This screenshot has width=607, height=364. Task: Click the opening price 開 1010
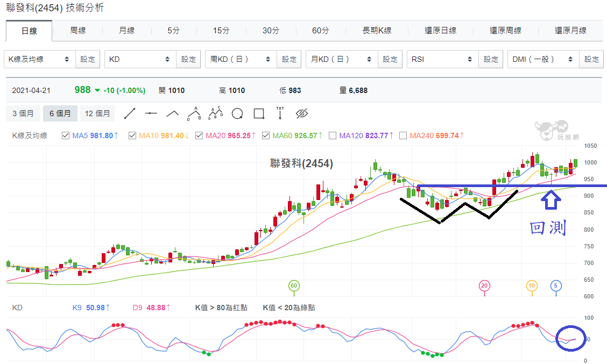coord(172,90)
